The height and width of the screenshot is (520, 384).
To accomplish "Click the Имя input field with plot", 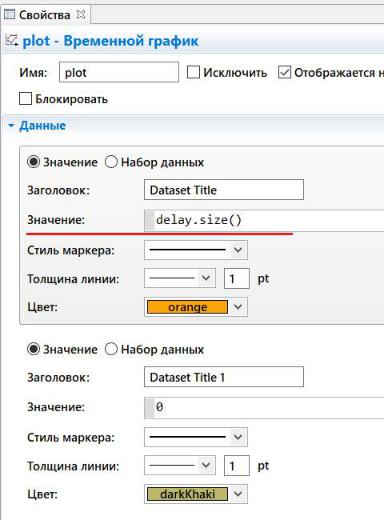I will coord(119,72).
